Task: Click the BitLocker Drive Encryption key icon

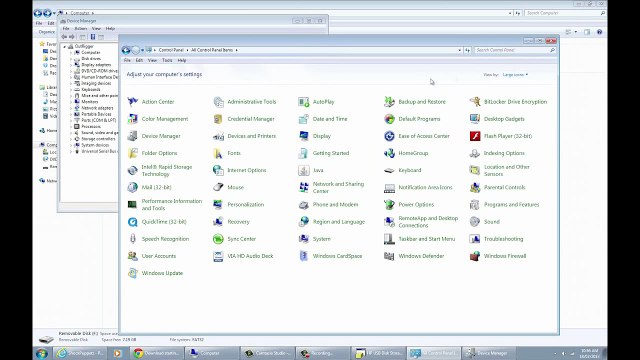Action: pos(475,102)
